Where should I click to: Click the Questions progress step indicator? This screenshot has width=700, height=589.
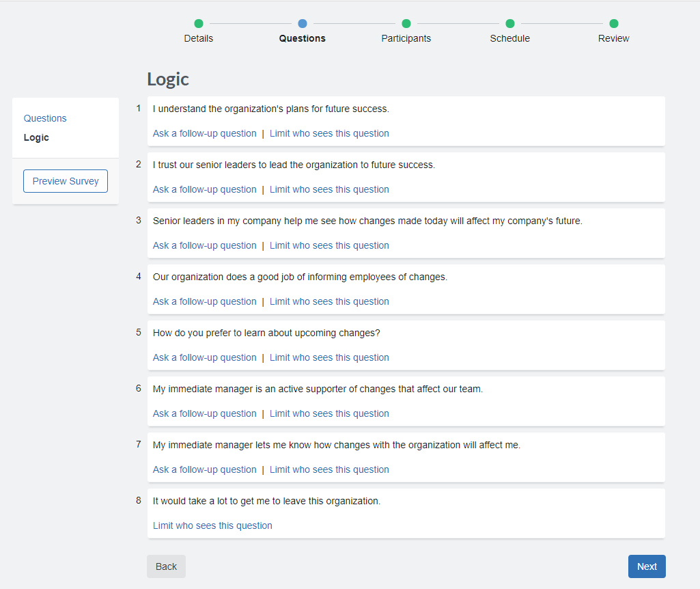click(x=302, y=23)
